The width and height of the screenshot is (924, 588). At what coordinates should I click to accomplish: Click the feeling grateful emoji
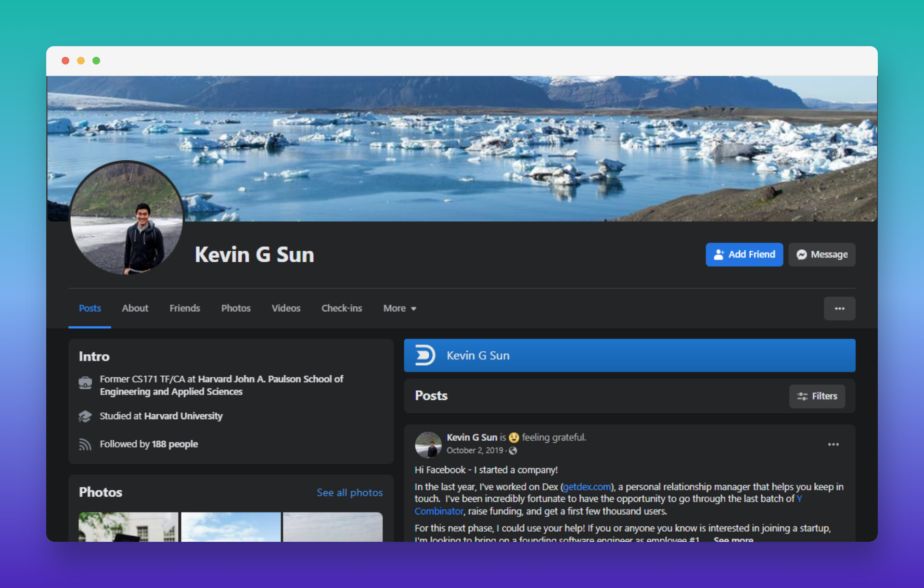(x=514, y=437)
